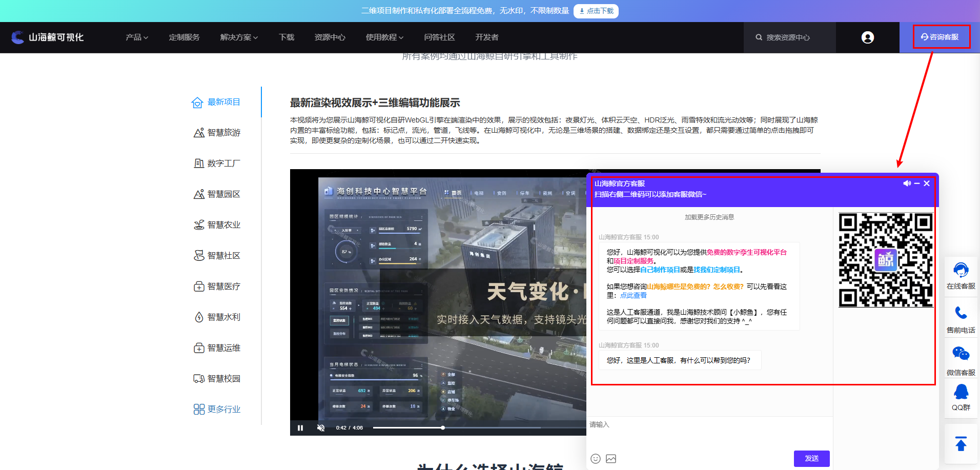Expand the 使用教程 dropdown
Image resolution: width=980 pixels, height=470 pixels.
click(384, 37)
